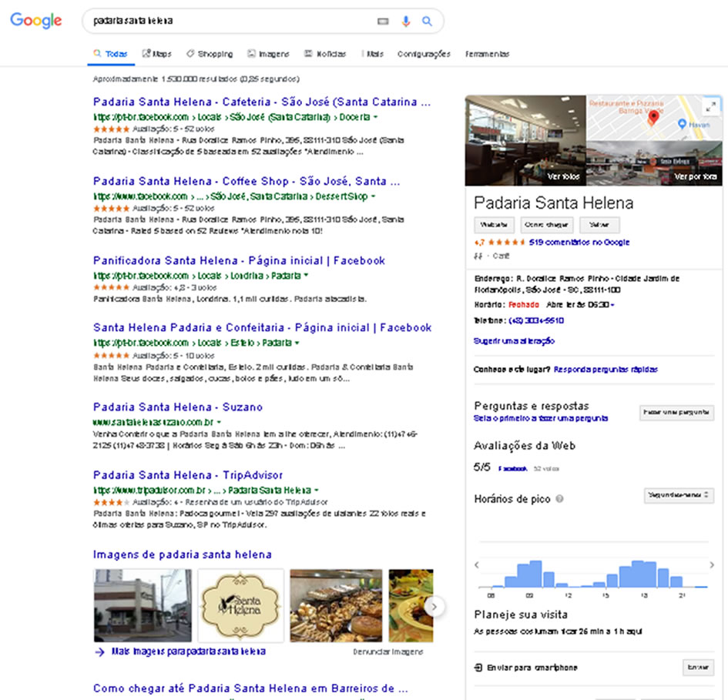Click the red map pin marker
This screenshot has width=728, height=700.
(x=653, y=118)
